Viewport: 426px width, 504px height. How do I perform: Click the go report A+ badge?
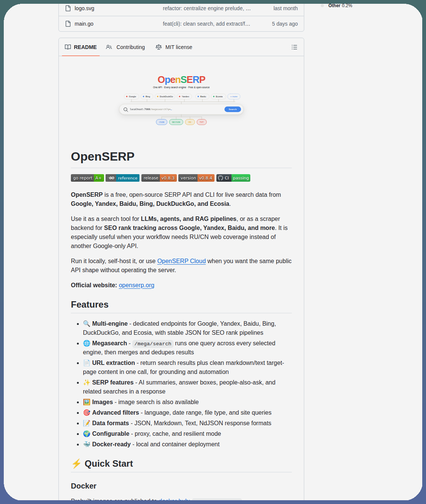click(87, 178)
